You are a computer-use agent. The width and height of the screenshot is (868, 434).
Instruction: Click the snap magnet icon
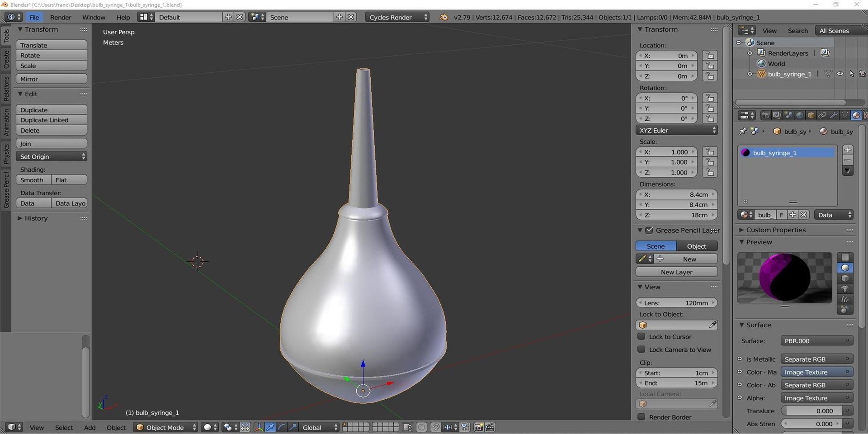pos(435,427)
